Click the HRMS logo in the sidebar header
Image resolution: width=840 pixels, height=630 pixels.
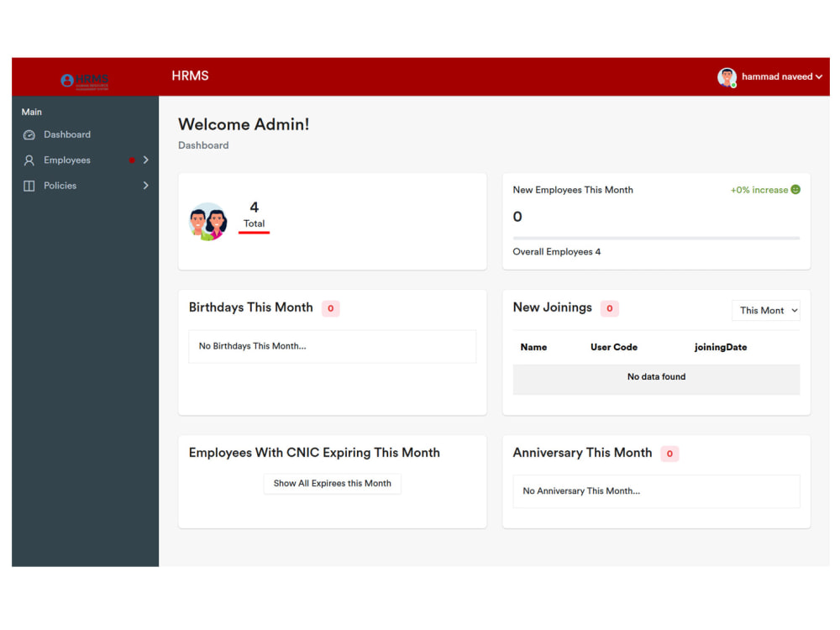click(85, 81)
